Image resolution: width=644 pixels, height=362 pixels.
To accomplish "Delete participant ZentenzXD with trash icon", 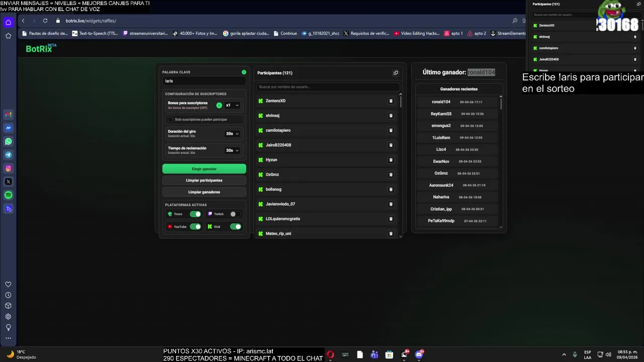I will (391, 101).
